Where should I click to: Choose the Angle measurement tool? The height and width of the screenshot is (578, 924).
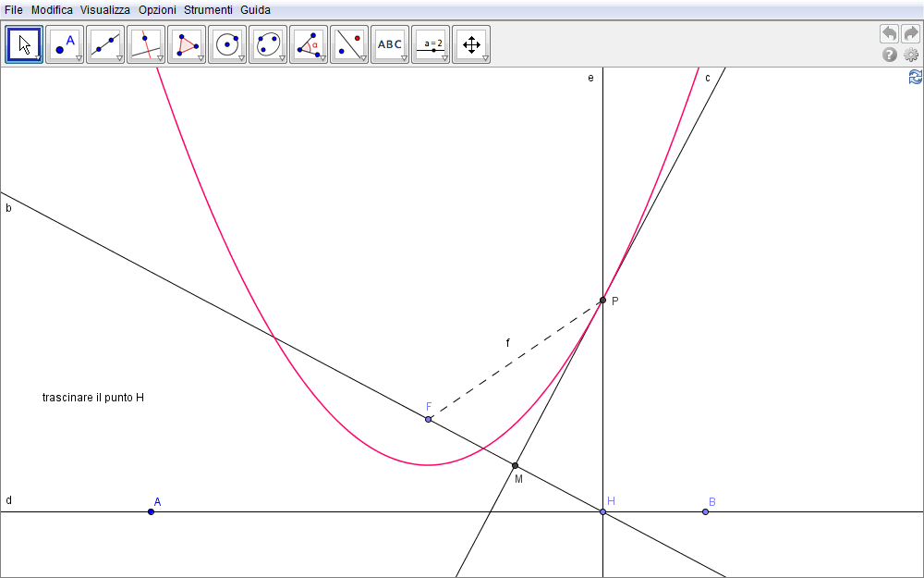tap(309, 43)
